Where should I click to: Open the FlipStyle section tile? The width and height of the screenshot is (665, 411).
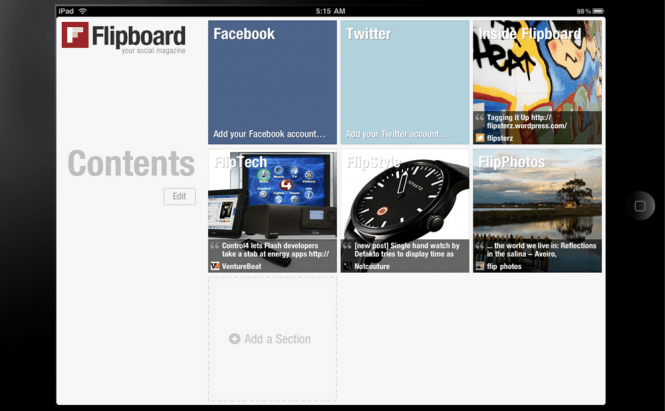405,210
